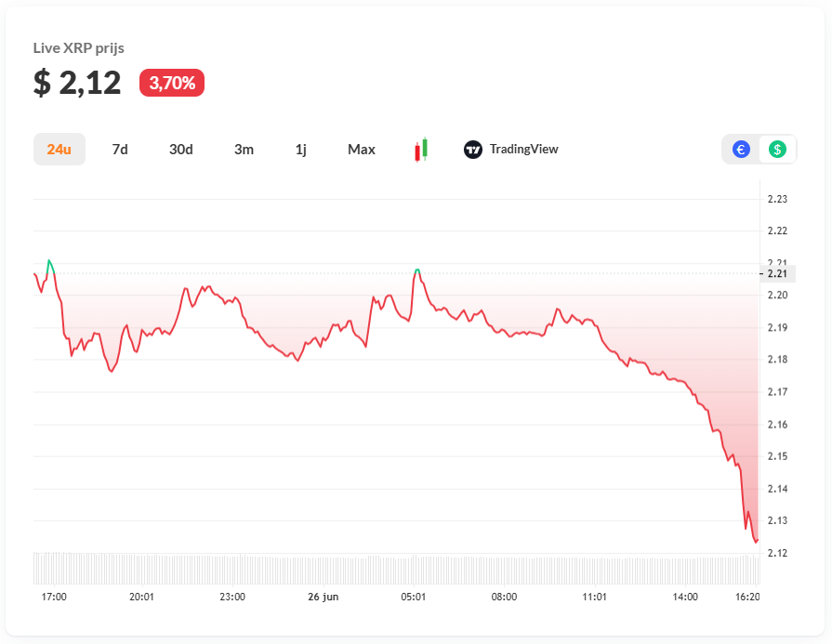The height and width of the screenshot is (644, 832).
Task: Show the 30d price chart
Action: point(181,149)
